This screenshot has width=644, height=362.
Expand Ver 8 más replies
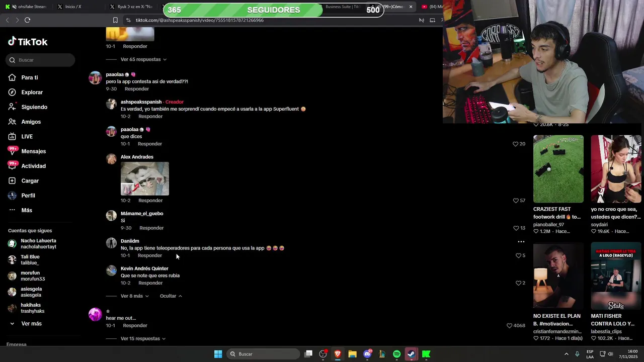134,296
